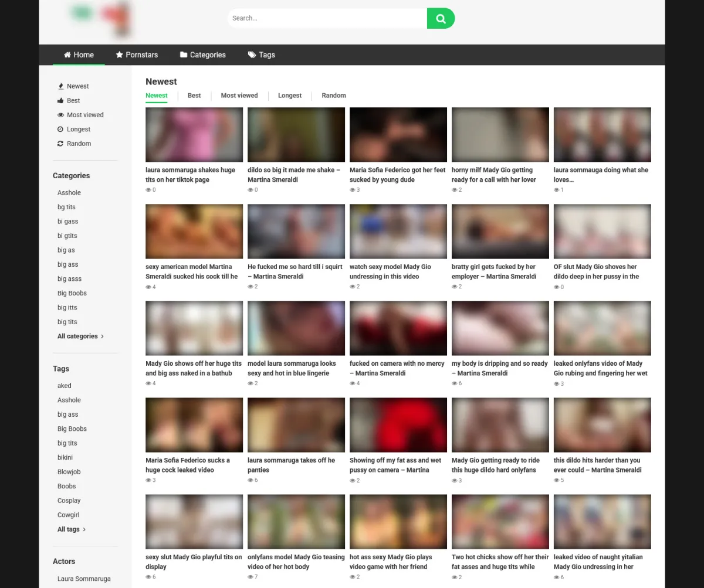Image resolution: width=704 pixels, height=588 pixels.
Task: Click the flame icon beside Newest in sidebar
Action: (60, 86)
